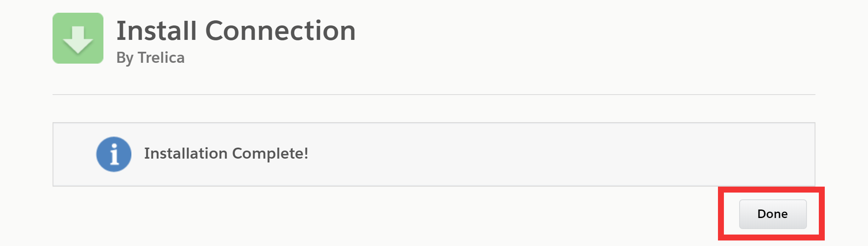Click the Done button

tap(773, 214)
